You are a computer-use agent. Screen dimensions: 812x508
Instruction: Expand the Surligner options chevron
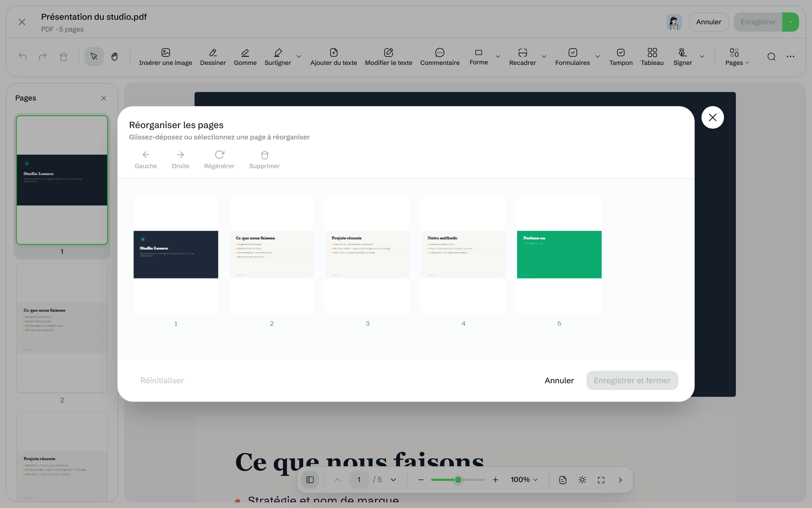tap(299, 56)
